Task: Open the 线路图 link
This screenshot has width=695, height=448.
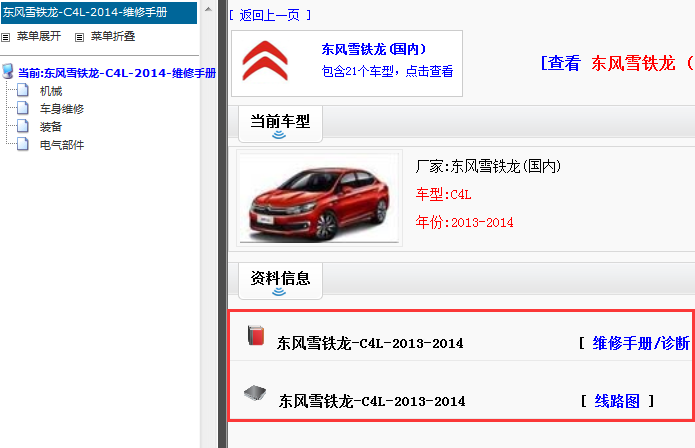Action: tap(617, 401)
